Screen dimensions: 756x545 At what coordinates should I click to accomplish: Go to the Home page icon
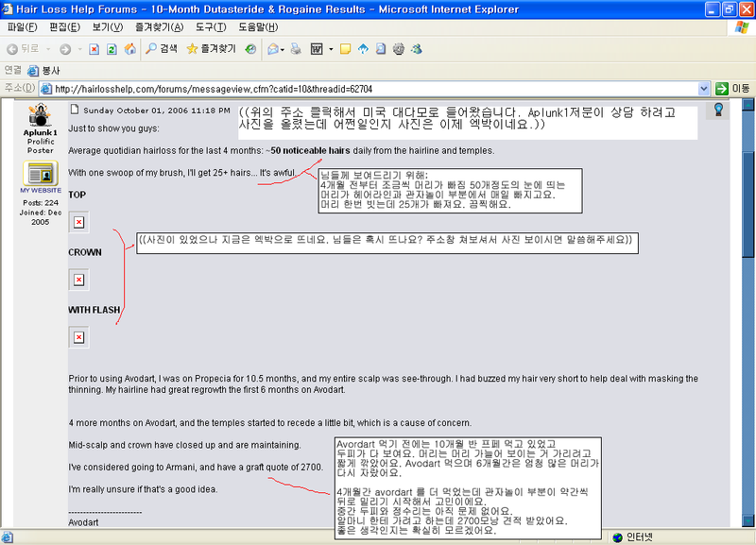coord(130,49)
